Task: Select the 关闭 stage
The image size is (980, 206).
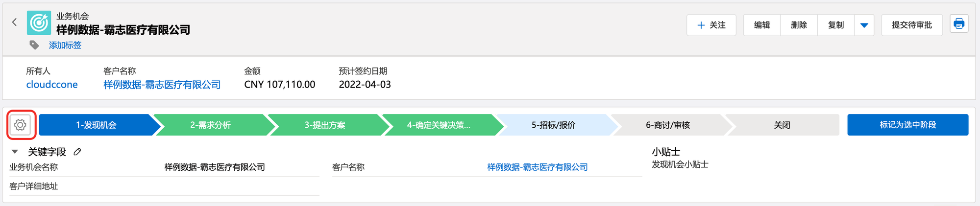Action: pos(782,125)
